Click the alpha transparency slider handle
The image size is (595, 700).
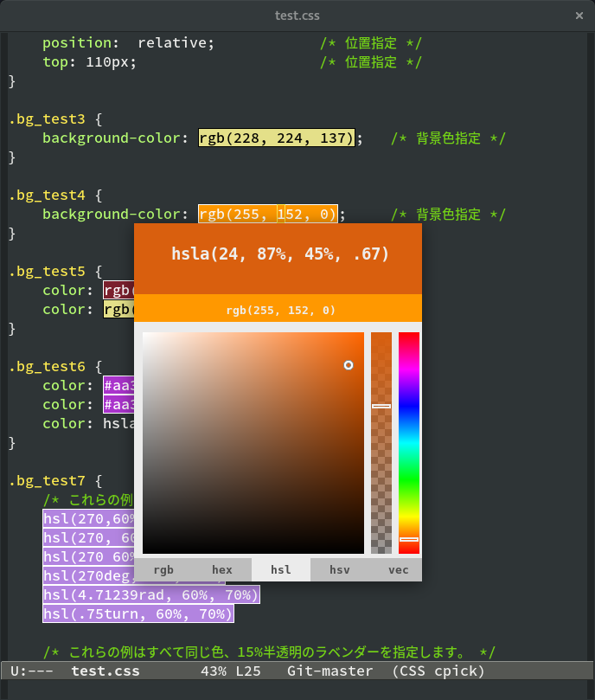[x=381, y=407]
